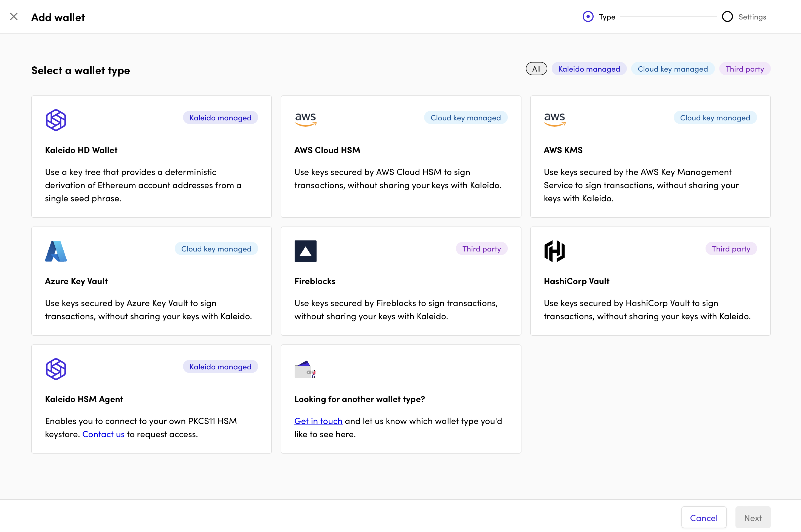The width and height of the screenshot is (801, 532).
Task: Click the Kaleido HSM Agent logo
Action: (x=56, y=369)
